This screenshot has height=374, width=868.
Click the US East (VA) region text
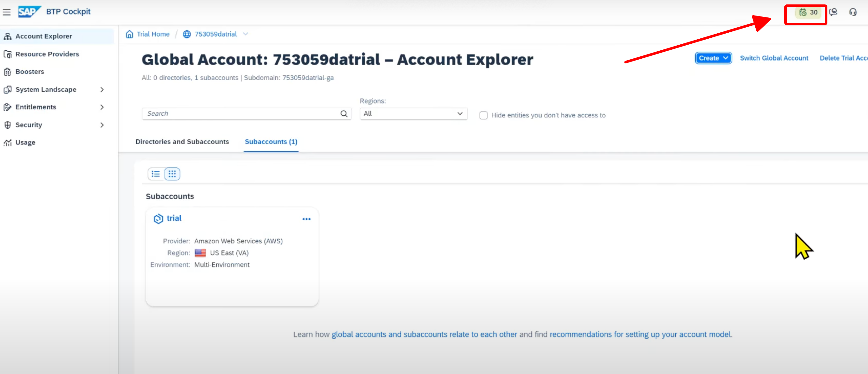point(229,253)
